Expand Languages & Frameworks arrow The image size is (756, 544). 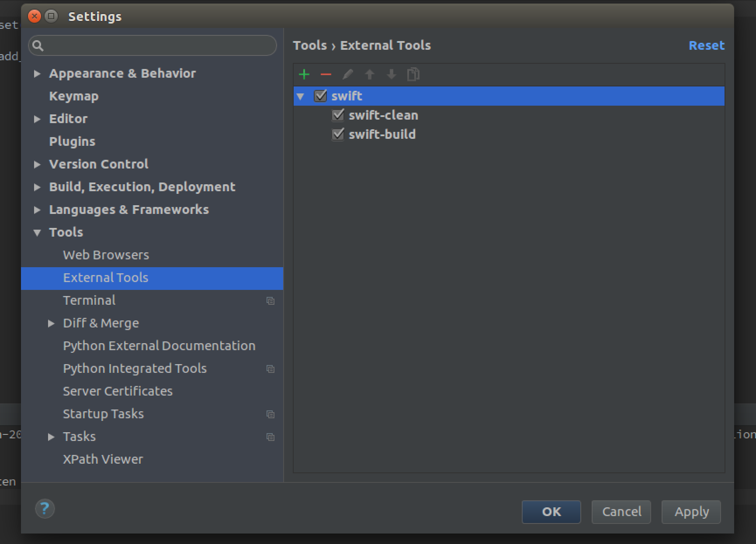point(37,210)
